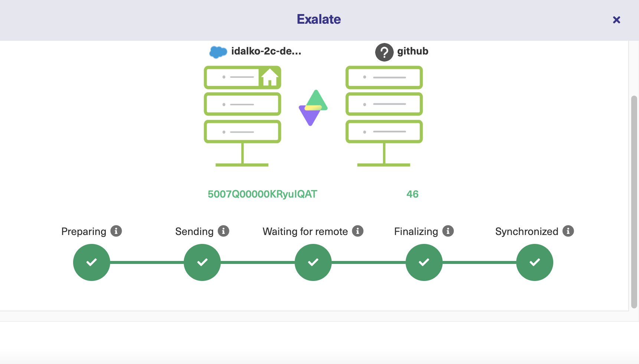Click the Synchronized step checkmark circle
This screenshot has height=364, width=639.
pos(535,262)
